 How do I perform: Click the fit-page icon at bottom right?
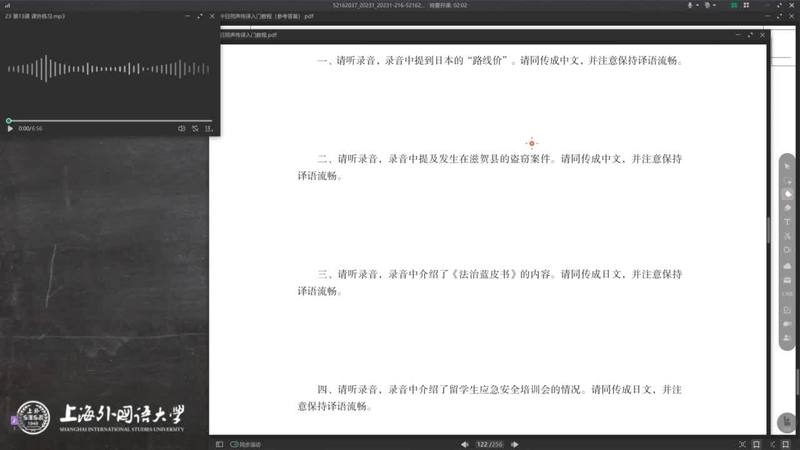tap(756, 443)
